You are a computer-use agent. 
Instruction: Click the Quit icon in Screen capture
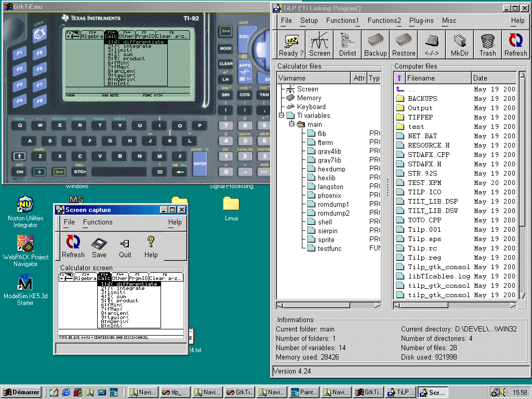pos(125,247)
